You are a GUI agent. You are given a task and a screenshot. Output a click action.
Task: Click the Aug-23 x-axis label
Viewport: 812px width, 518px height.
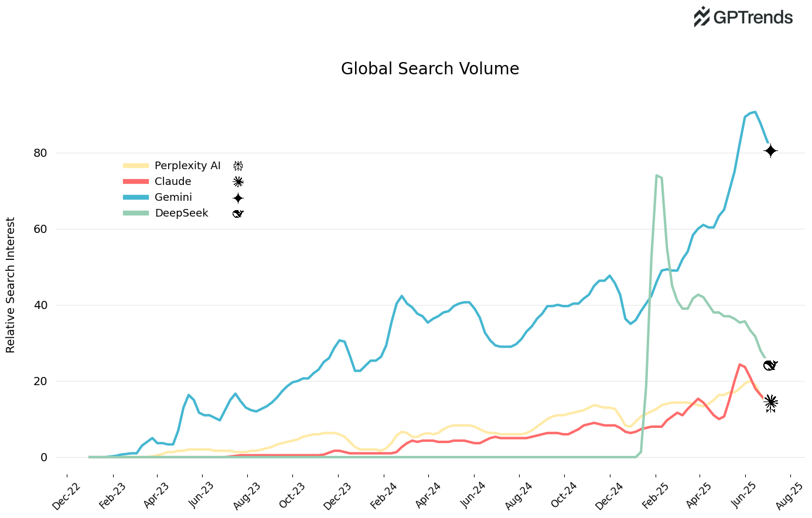pos(247,496)
